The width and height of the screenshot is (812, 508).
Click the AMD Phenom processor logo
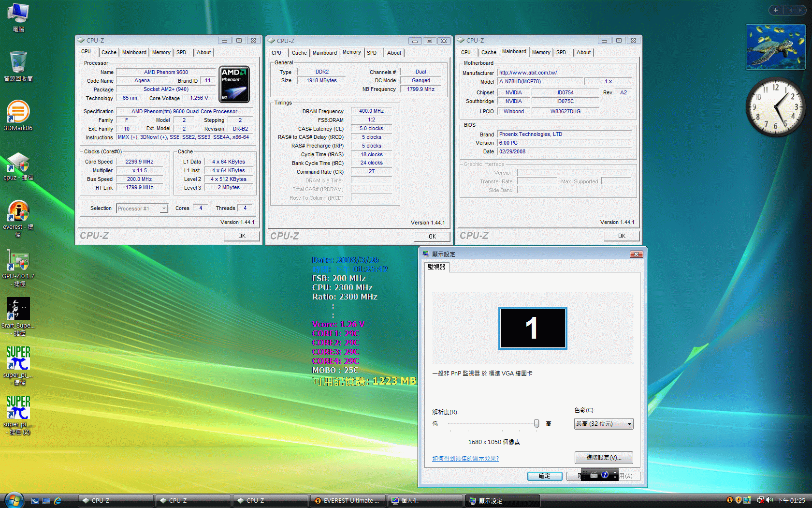coord(234,84)
